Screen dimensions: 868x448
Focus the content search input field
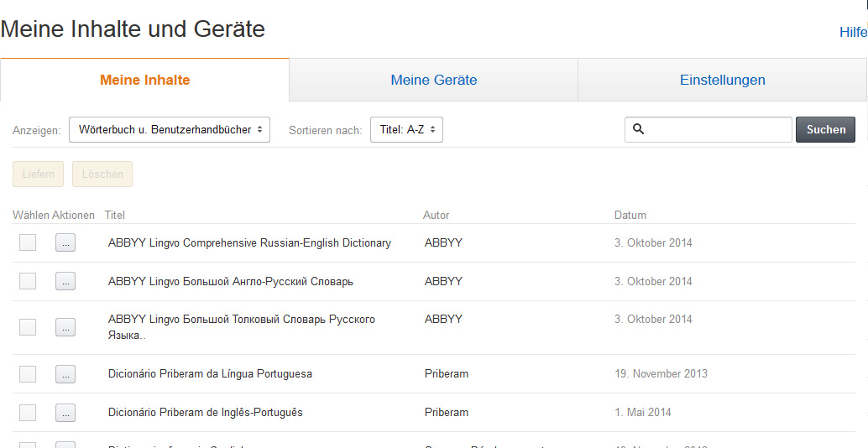click(x=709, y=129)
